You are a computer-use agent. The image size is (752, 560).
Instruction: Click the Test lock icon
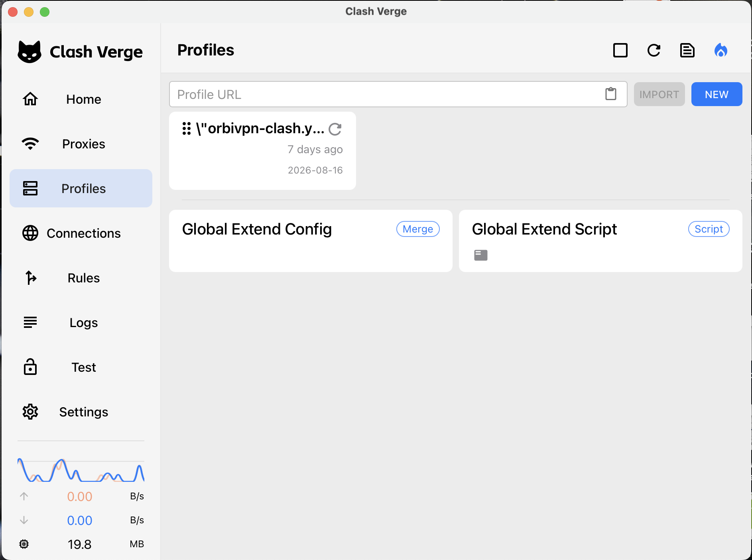point(30,367)
